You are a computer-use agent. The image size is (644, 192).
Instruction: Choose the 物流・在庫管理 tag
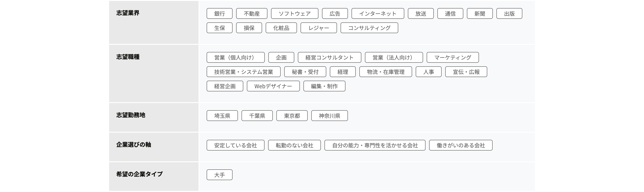[x=386, y=72]
